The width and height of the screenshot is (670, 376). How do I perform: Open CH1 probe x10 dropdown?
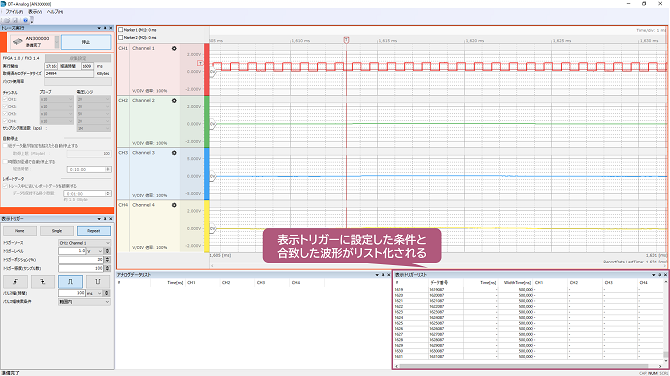(56, 99)
